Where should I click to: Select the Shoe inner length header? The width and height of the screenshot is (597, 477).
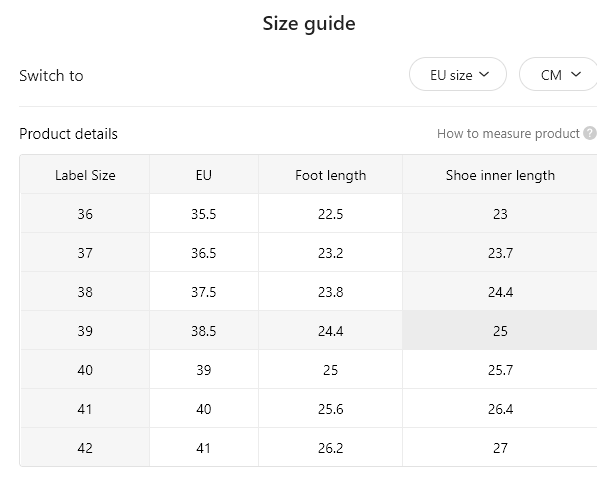tap(500, 175)
